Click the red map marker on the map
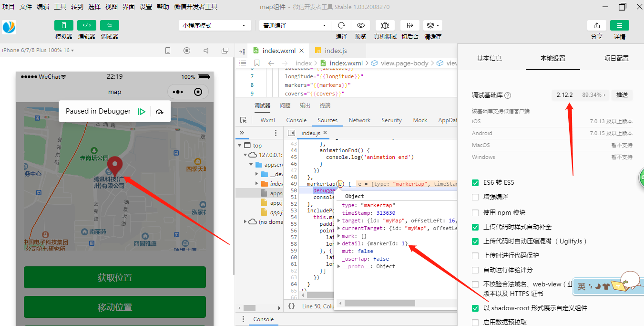The height and width of the screenshot is (326, 644). (114, 166)
